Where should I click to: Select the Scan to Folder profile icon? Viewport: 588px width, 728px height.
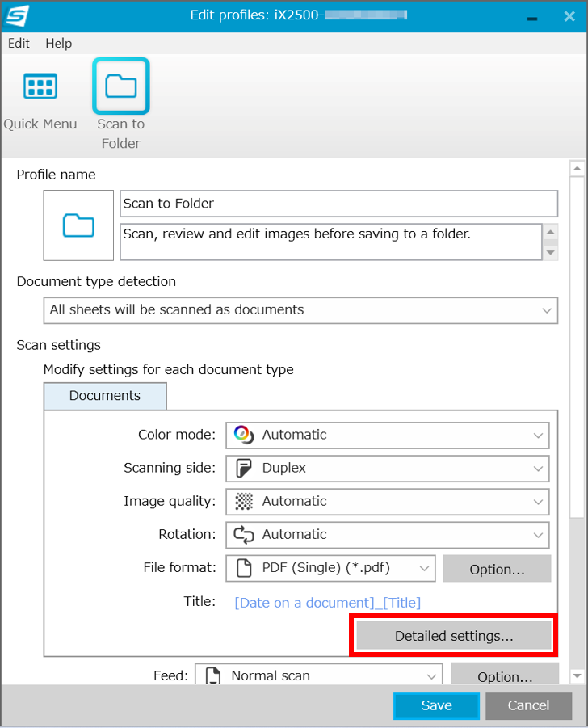120,86
